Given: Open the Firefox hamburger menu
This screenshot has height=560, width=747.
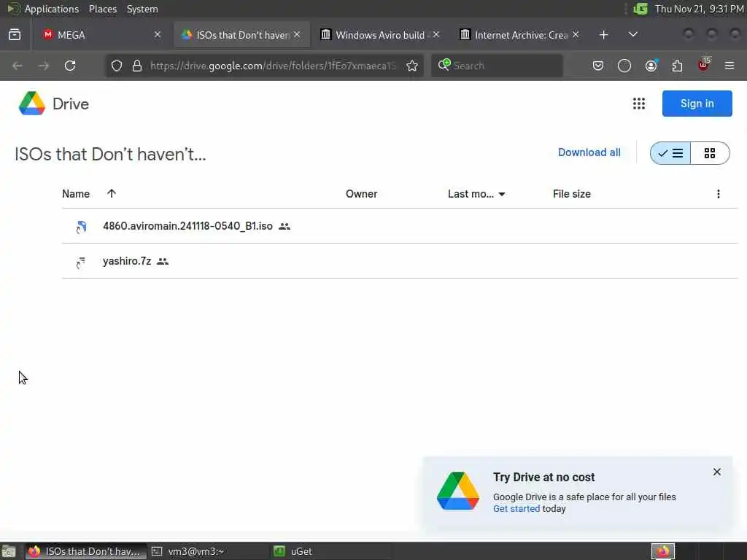Looking at the screenshot, I should coord(729,66).
